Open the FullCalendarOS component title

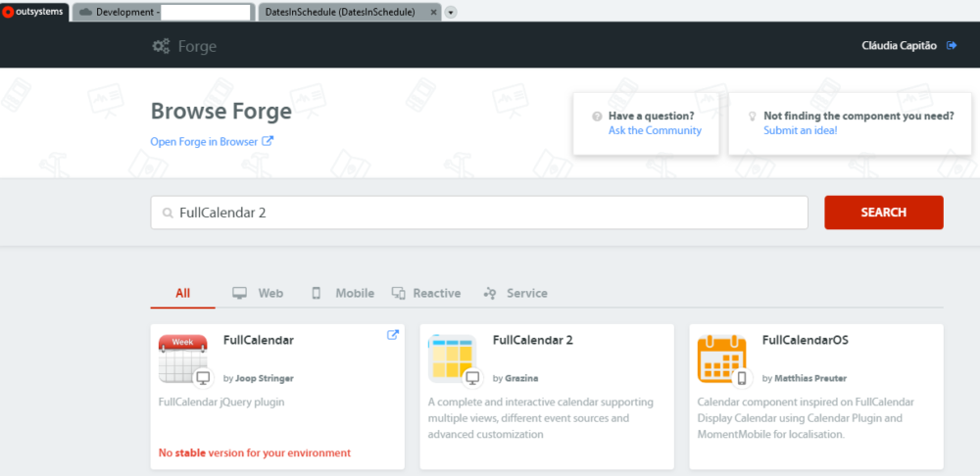[805, 341]
